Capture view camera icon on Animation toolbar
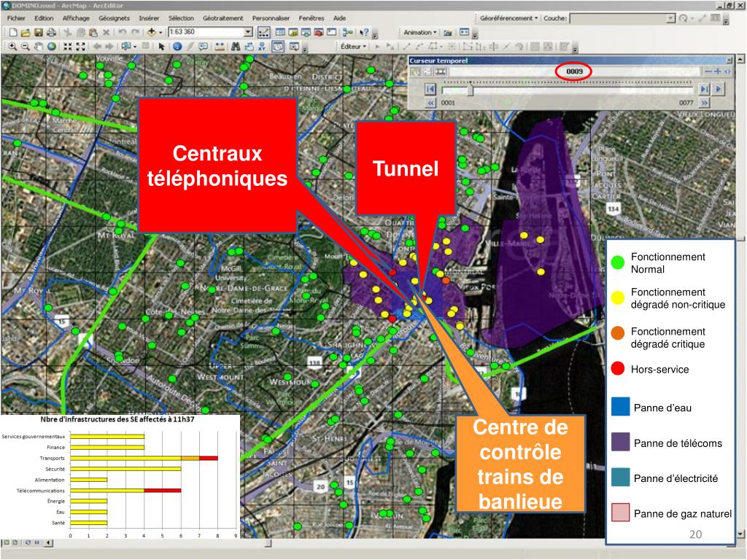Screen dimensions: 747x560 click(x=447, y=32)
